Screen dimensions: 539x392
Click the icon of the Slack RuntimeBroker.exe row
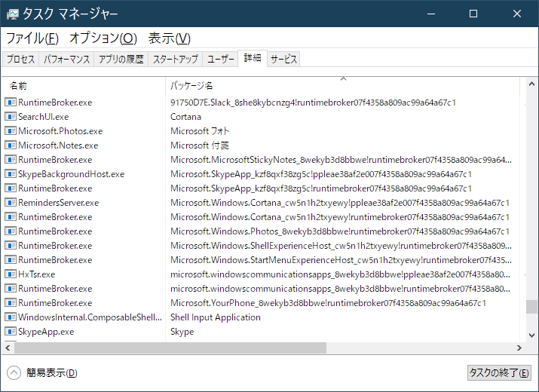(11, 102)
